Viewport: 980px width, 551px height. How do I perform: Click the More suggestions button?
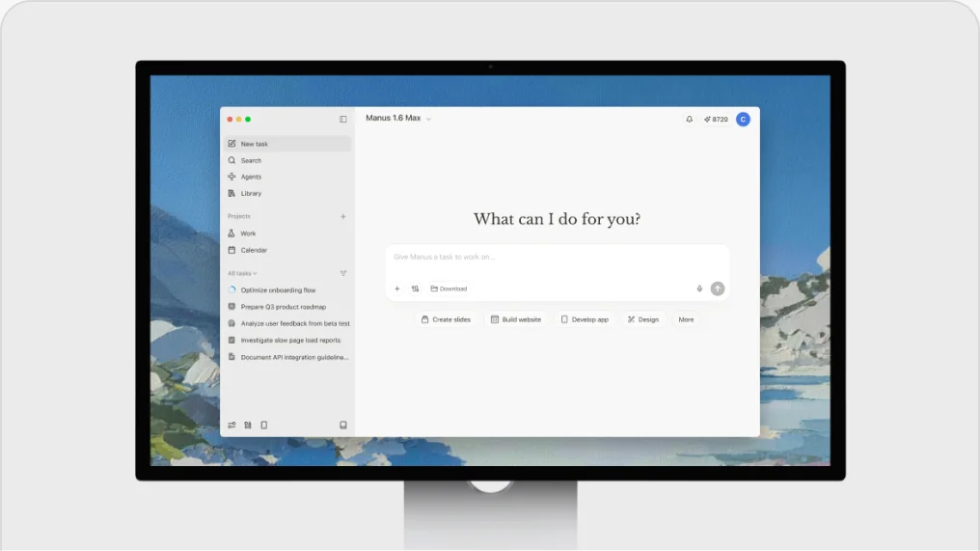tap(686, 319)
